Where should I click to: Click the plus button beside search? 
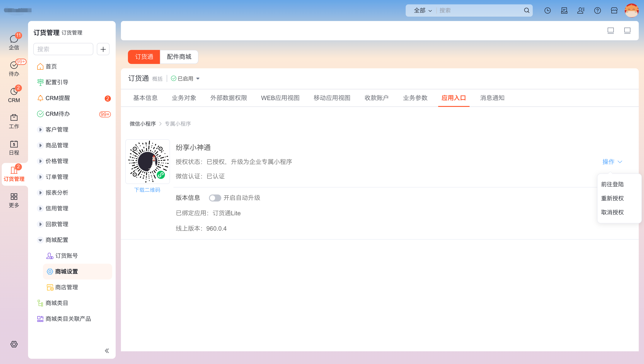click(103, 49)
